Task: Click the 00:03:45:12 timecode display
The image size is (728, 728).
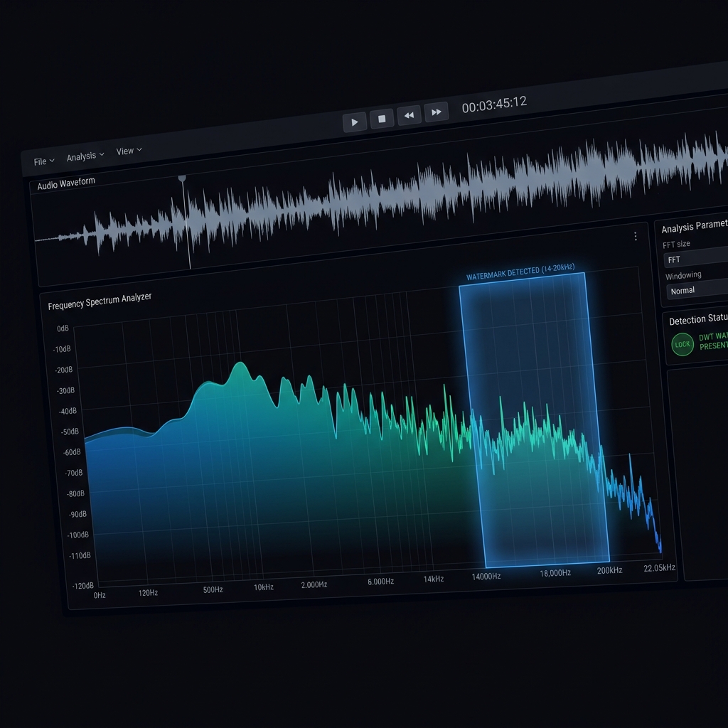Action: point(494,105)
